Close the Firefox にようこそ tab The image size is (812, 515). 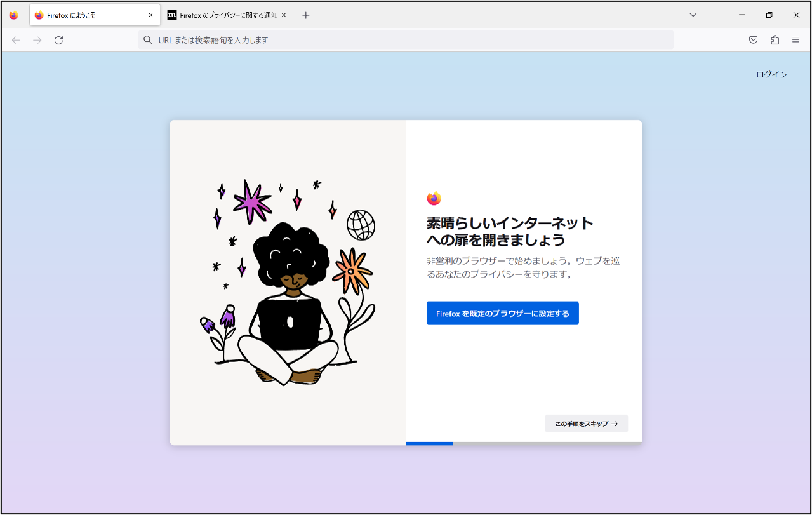150,15
